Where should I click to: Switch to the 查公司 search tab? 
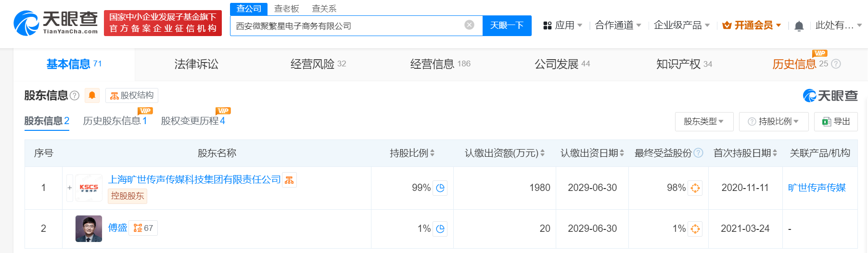point(249,9)
